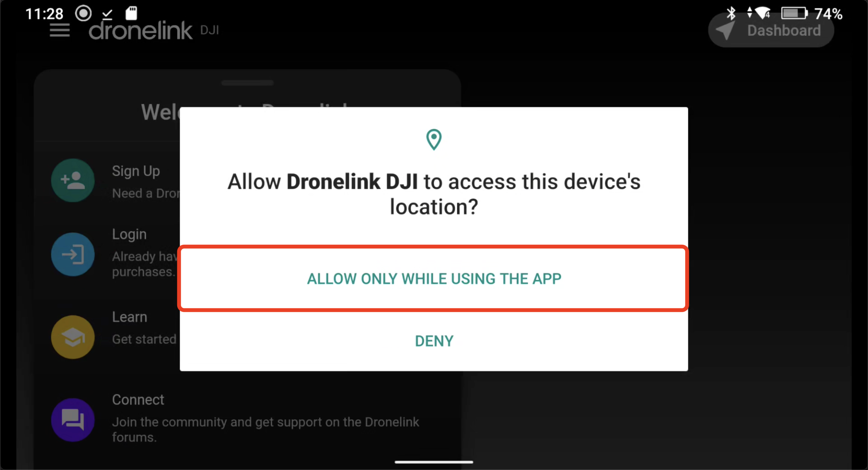
Task: Tap the location pin icon in dialog
Action: [x=434, y=140]
